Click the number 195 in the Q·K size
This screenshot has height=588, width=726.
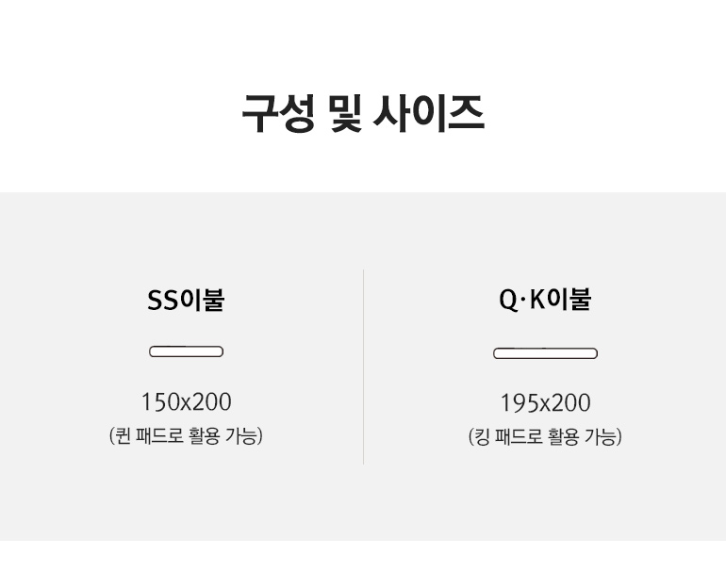pos(519,403)
